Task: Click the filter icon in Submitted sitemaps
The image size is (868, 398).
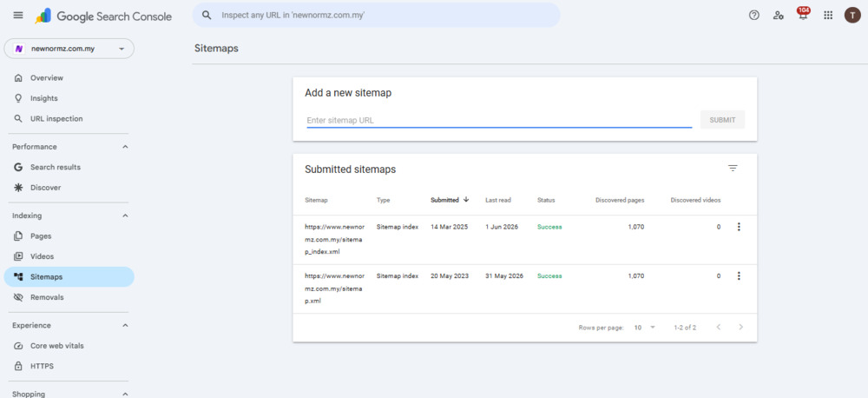Action: 733,168
